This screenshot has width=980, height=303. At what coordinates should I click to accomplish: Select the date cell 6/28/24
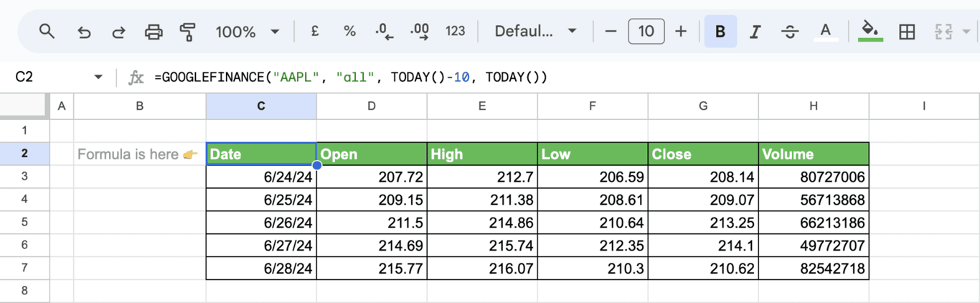click(261, 269)
